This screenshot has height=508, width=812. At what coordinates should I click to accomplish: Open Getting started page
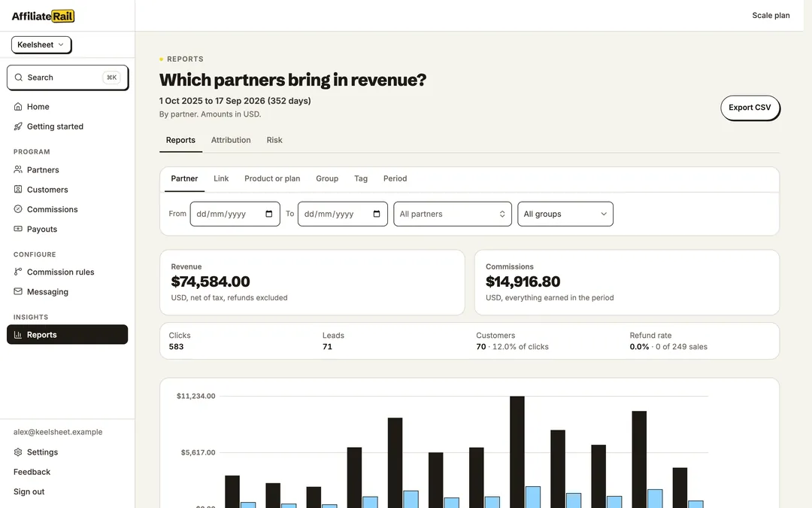coord(68,126)
